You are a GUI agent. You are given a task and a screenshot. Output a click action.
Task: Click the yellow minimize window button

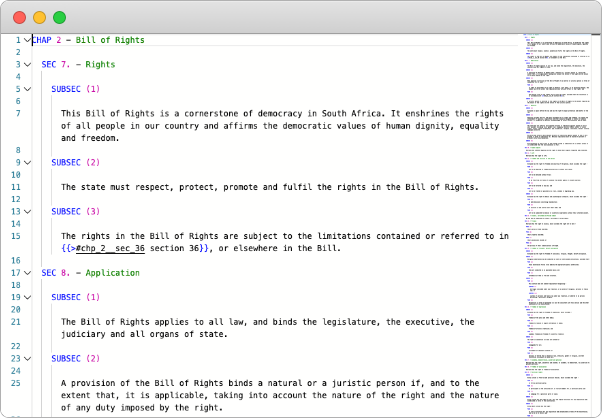coord(40,18)
